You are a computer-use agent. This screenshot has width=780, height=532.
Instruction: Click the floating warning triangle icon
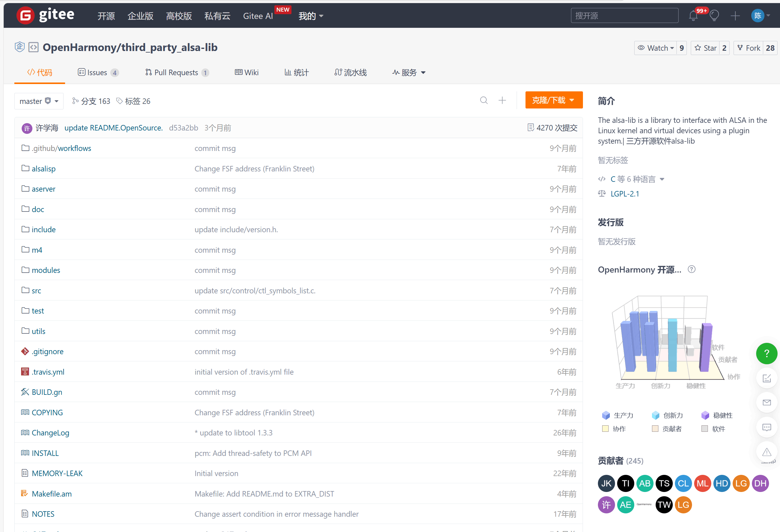pyautogui.click(x=767, y=452)
